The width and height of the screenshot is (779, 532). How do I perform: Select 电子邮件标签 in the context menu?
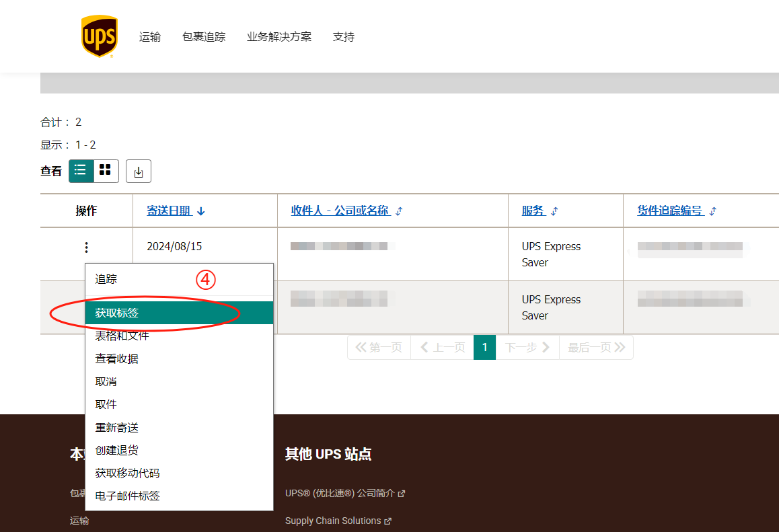180,496
